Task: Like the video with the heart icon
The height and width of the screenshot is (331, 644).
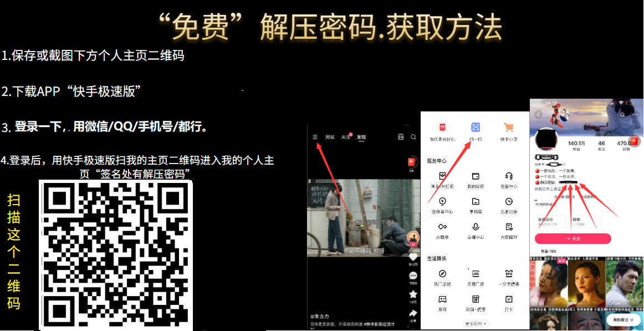Action: [413, 257]
